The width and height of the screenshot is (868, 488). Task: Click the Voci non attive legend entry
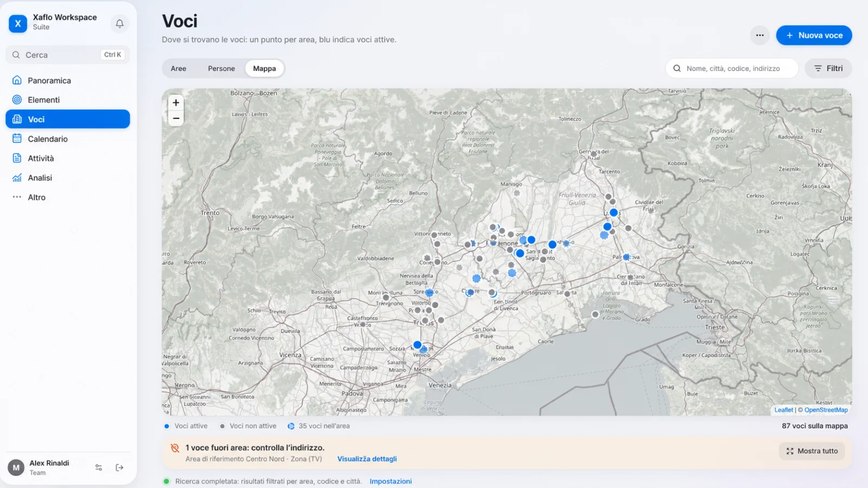coord(248,426)
